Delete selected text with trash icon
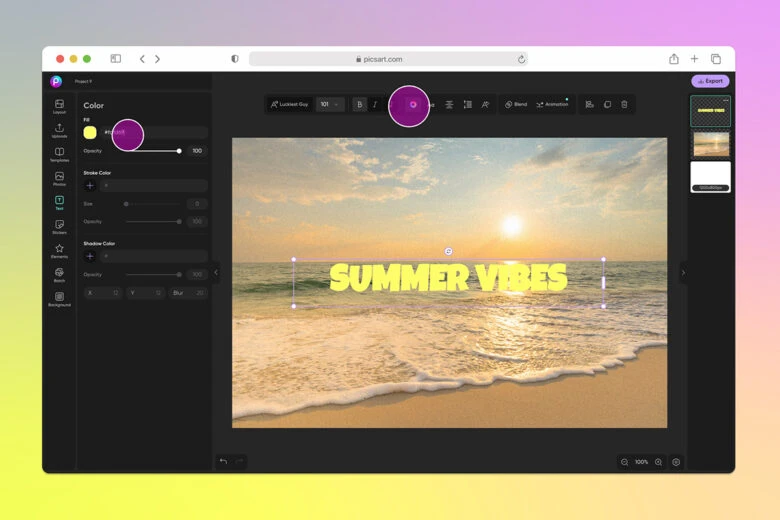The width and height of the screenshot is (780, 520). click(x=624, y=104)
